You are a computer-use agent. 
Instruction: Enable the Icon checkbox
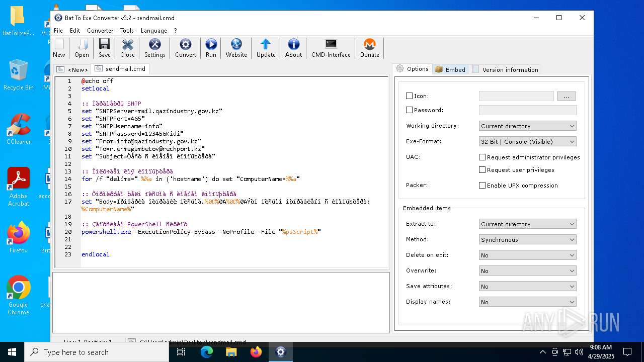409,96
